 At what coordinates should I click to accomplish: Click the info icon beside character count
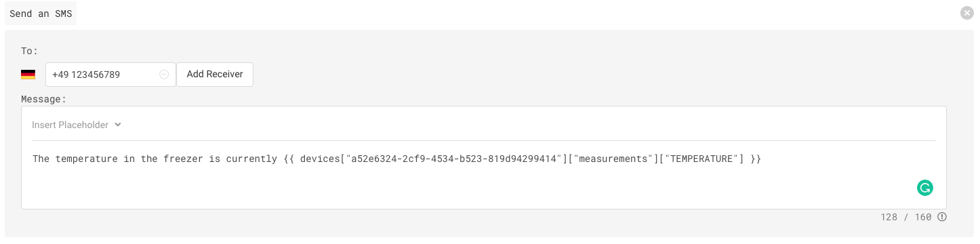[x=941, y=217]
